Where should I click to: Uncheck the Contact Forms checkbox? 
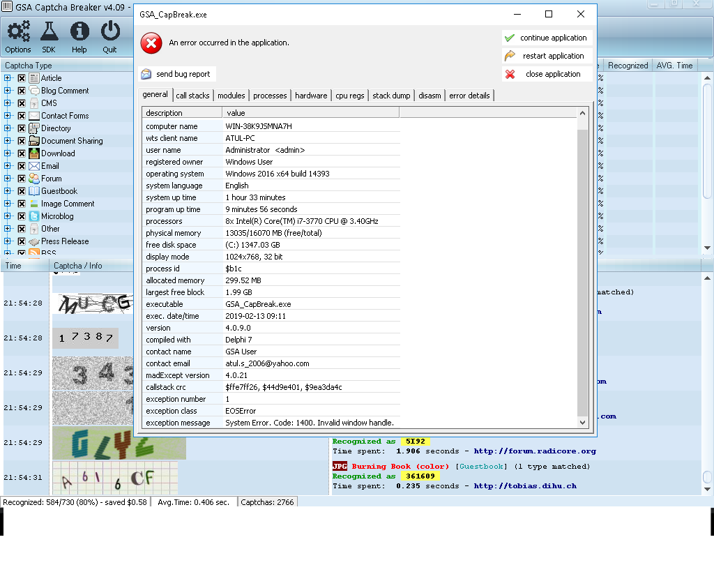[x=22, y=116]
